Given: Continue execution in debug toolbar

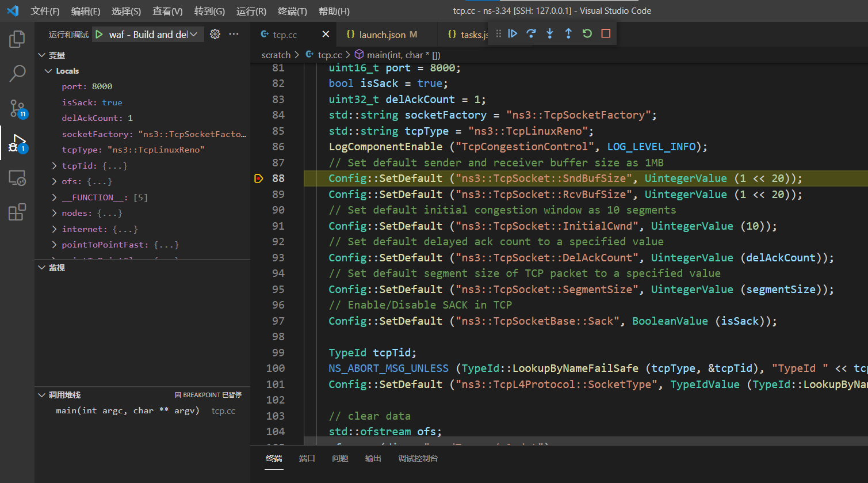Looking at the screenshot, I should coord(513,34).
